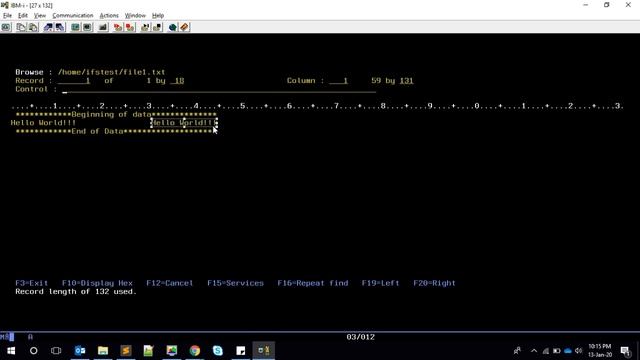Expand the system tray hidden icons chevron
The height and width of the screenshot is (360, 640).
point(533,351)
